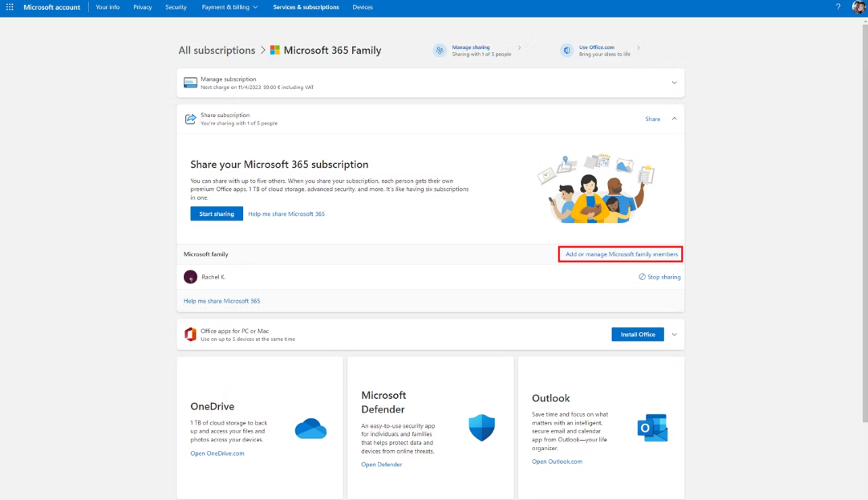The width and height of the screenshot is (868, 500).
Task: Click "Use on up to 5 devices" text
Action: pos(247,339)
